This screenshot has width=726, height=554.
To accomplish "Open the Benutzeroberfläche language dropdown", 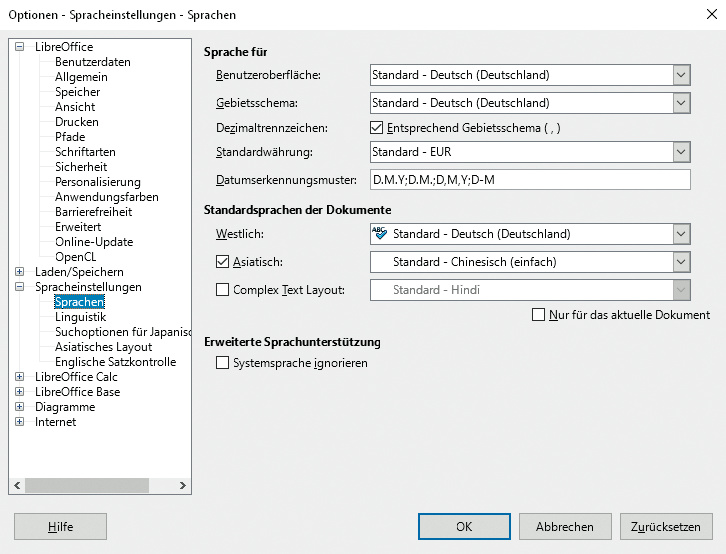I will click(681, 75).
